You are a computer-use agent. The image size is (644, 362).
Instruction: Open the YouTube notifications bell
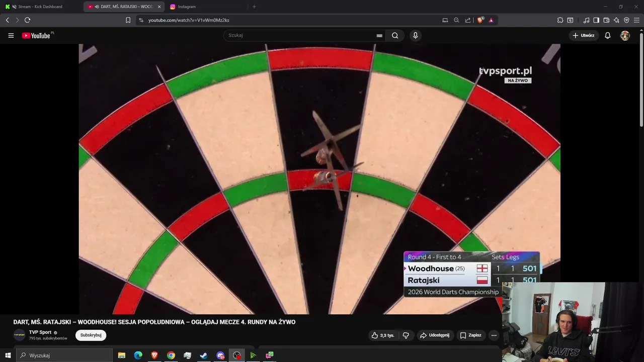608,35
